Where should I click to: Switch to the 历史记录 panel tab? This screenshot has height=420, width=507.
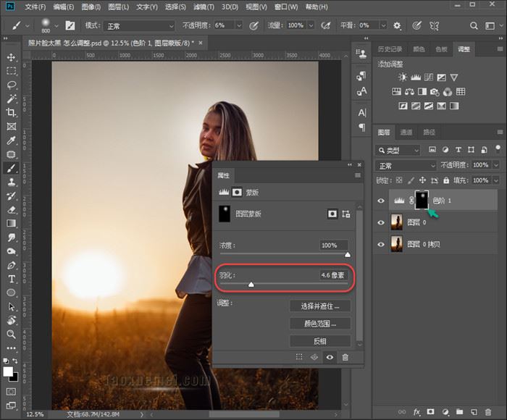coord(390,49)
